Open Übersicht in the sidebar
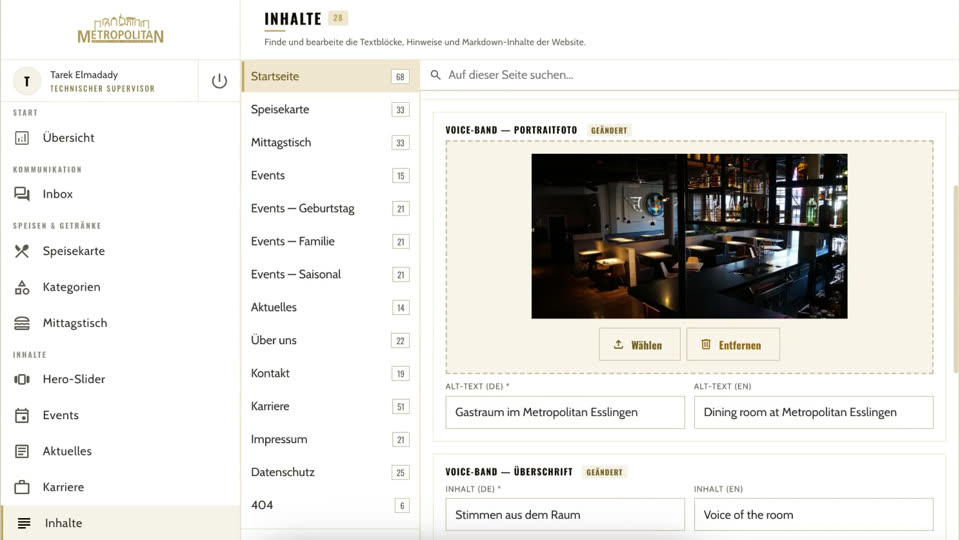 [x=121, y=138]
